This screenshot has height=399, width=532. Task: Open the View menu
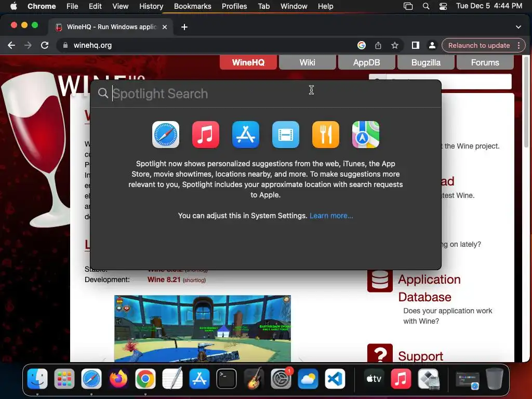tap(121, 6)
